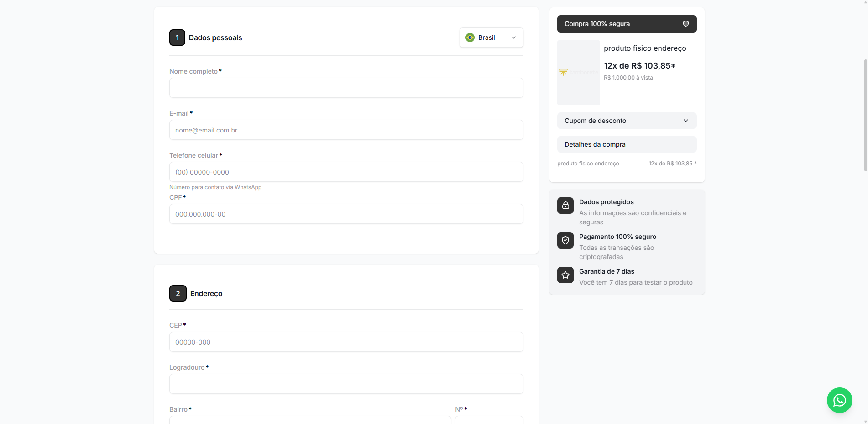Viewport: 868px width, 424px height.
Task: Open the Brasil country dropdown
Action: 491,37
